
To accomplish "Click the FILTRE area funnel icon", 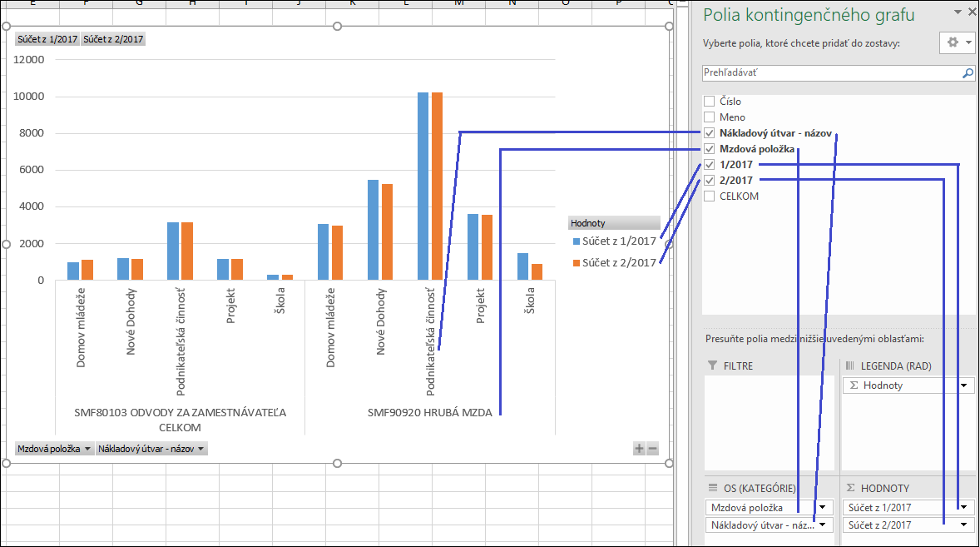I will click(x=712, y=365).
